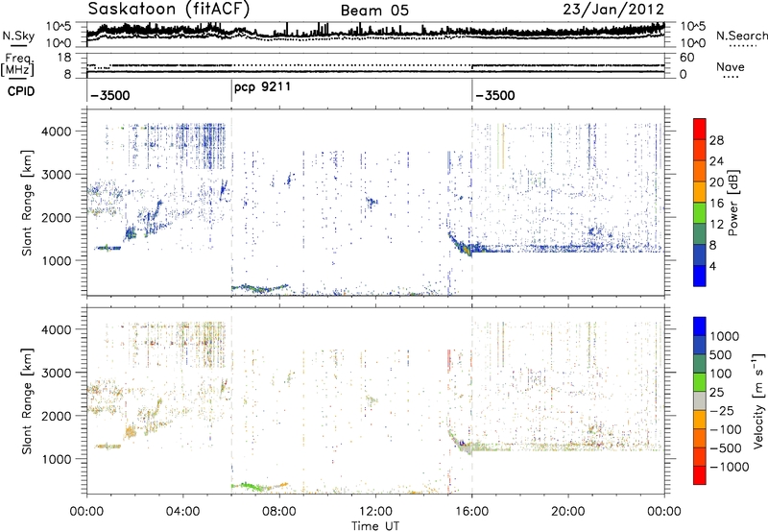The image size is (768, 532).
Task: Click the 16 dB tick on Power scale
Action: [716, 204]
